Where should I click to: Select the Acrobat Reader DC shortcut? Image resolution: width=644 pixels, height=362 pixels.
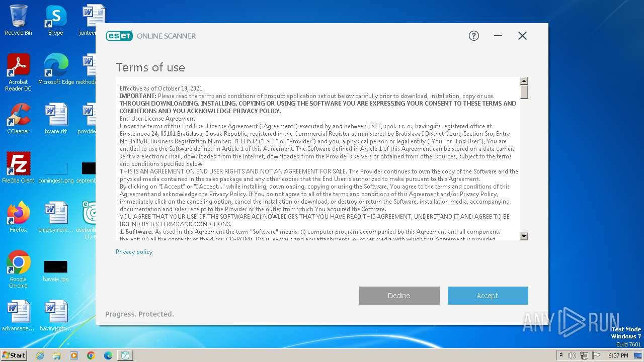click(x=18, y=72)
